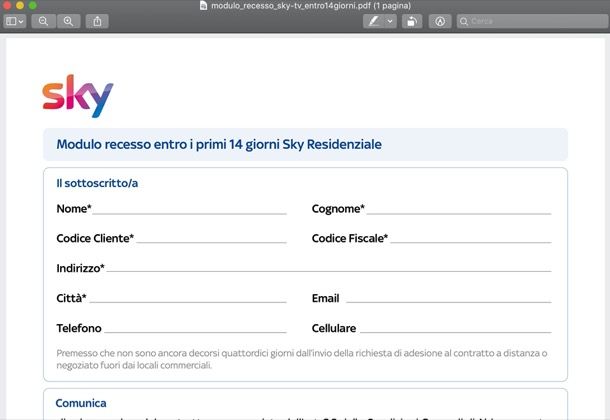Click the "Premesso che non sono ancora decorsi" paragraph

coord(302,359)
